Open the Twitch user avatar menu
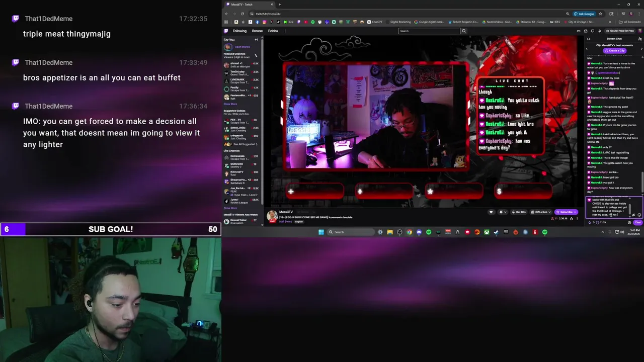This screenshot has height=362, width=644. (x=639, y=31)
